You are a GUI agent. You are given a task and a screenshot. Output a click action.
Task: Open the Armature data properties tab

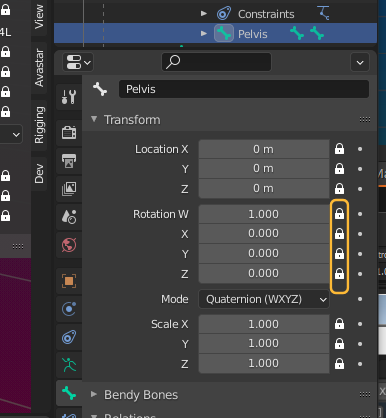[x=69, y=365]
